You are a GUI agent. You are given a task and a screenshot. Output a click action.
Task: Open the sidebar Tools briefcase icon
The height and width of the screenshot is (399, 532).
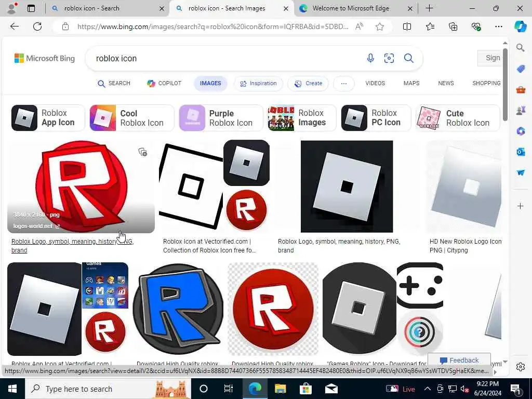point(521,90)
